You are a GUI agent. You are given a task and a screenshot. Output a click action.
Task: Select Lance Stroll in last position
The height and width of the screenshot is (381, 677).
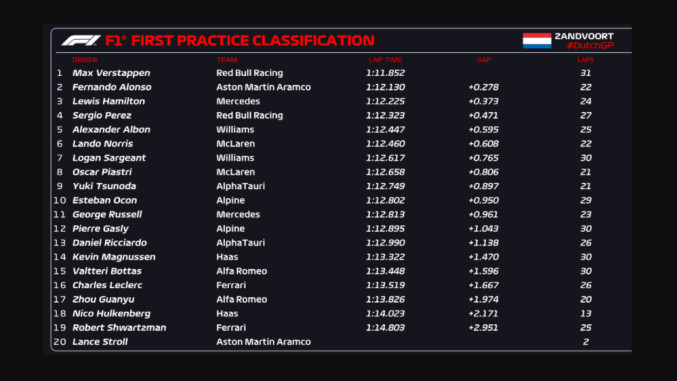click(x=100, y=342)
